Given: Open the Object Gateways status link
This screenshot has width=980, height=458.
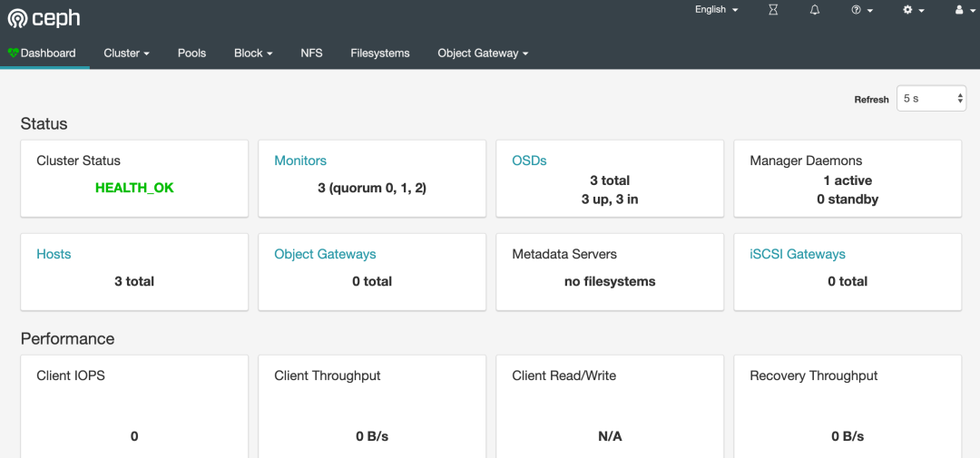Looking at the screenshot, I should [x=325, y=254].
